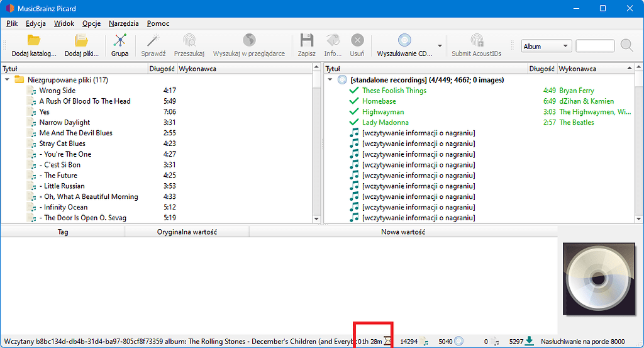This screenshot has width=644, height=348.
Task: Click the Zapisz floppy disk icon
Action: pos(306,40)
